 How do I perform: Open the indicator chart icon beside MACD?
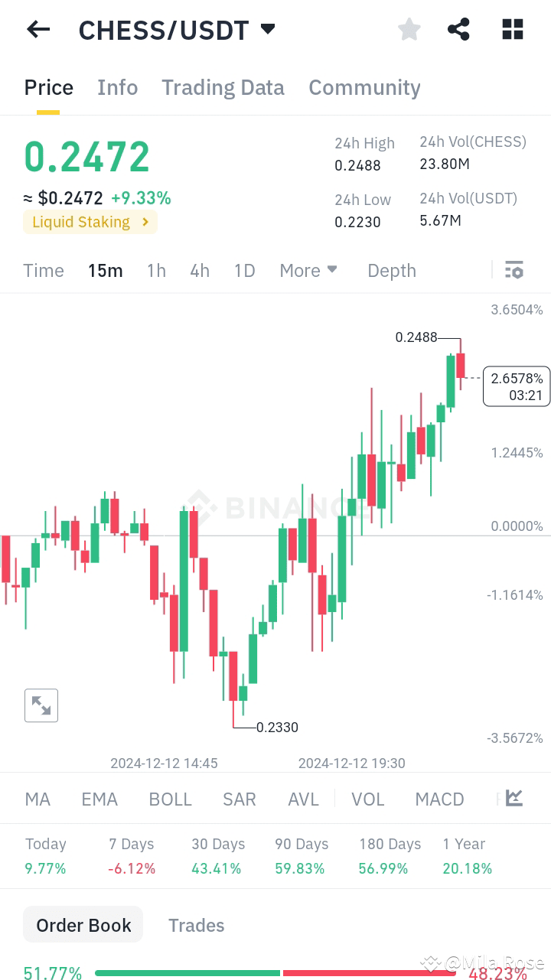pos(512,798)
